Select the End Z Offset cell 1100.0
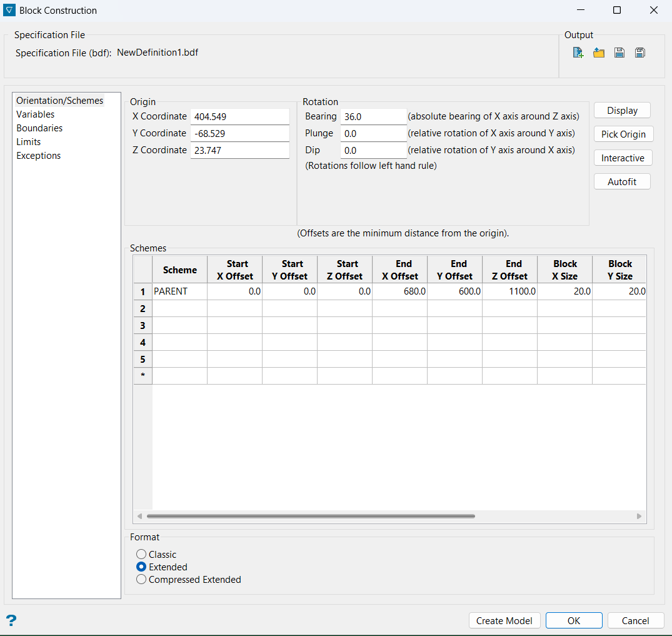 coord(509,291)
